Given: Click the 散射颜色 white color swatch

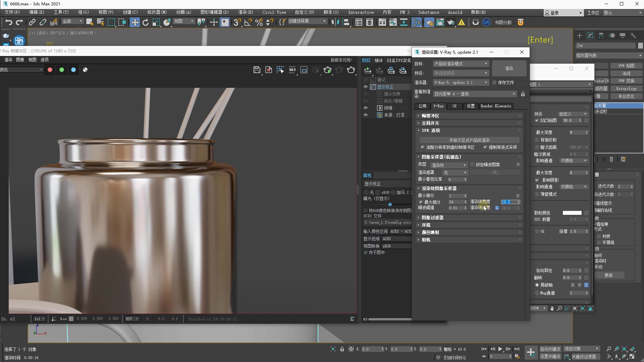Looking at the screenshot, I should coord(572,213).
